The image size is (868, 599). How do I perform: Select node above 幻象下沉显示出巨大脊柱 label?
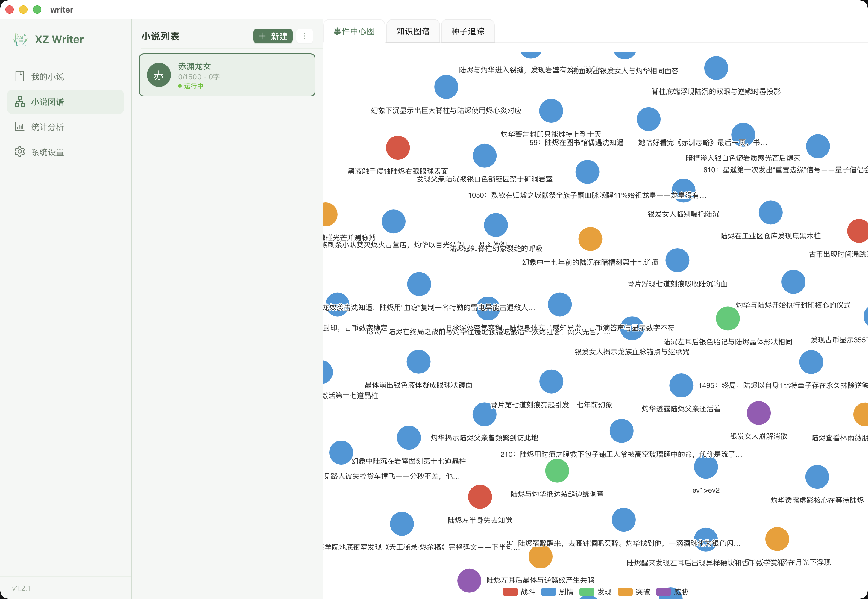[446, 87]
